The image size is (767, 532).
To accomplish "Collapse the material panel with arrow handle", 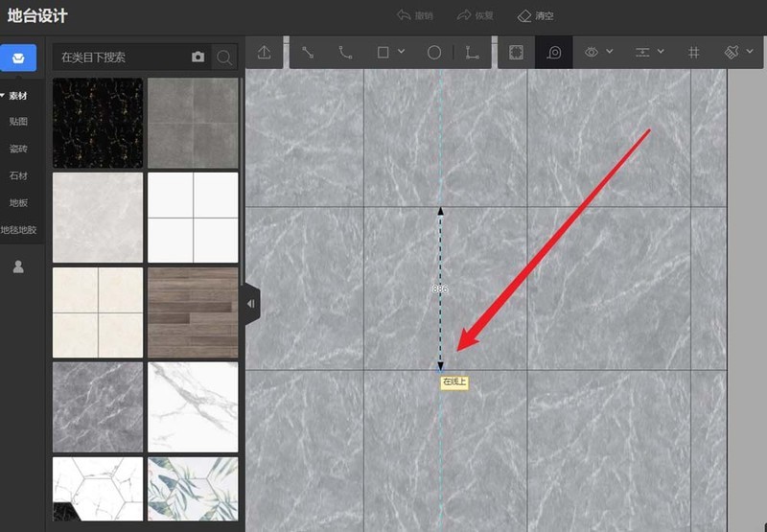I will pos(251,304).
